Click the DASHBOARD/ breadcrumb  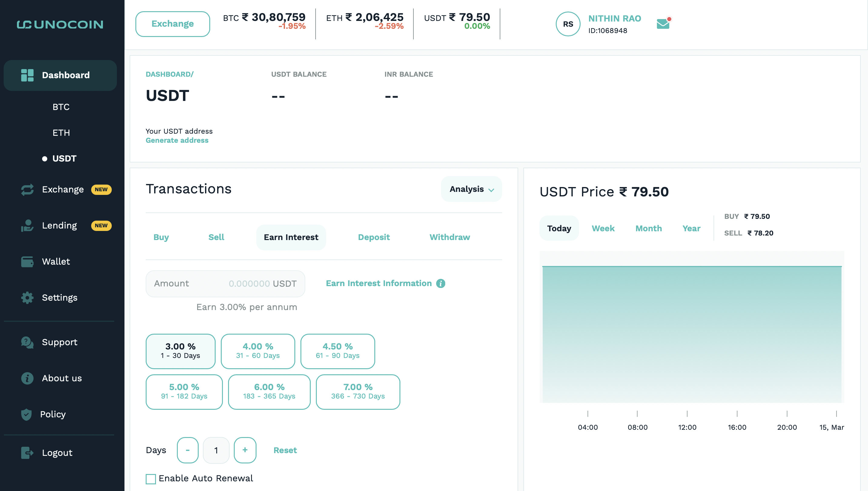tap(170, 74)
